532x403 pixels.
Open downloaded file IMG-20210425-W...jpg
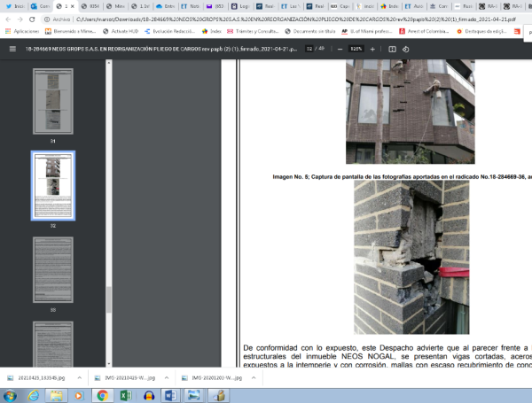126,377
